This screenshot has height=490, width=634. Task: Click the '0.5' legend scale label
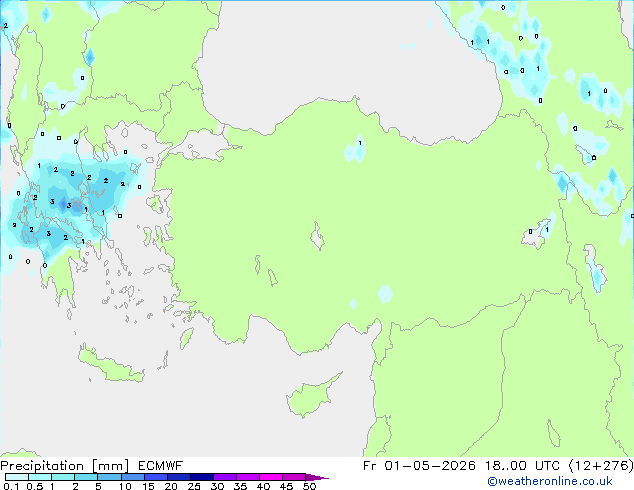tap(35, 486)
